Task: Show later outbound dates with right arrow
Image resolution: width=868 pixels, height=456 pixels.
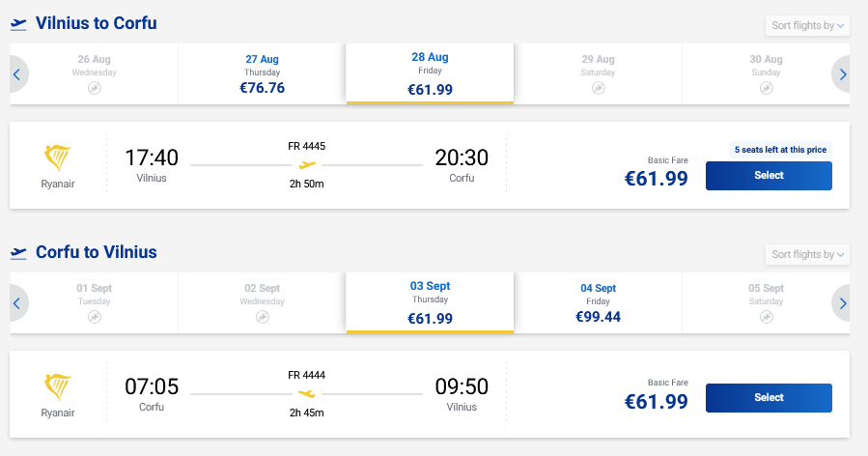Action: point(842,73)
